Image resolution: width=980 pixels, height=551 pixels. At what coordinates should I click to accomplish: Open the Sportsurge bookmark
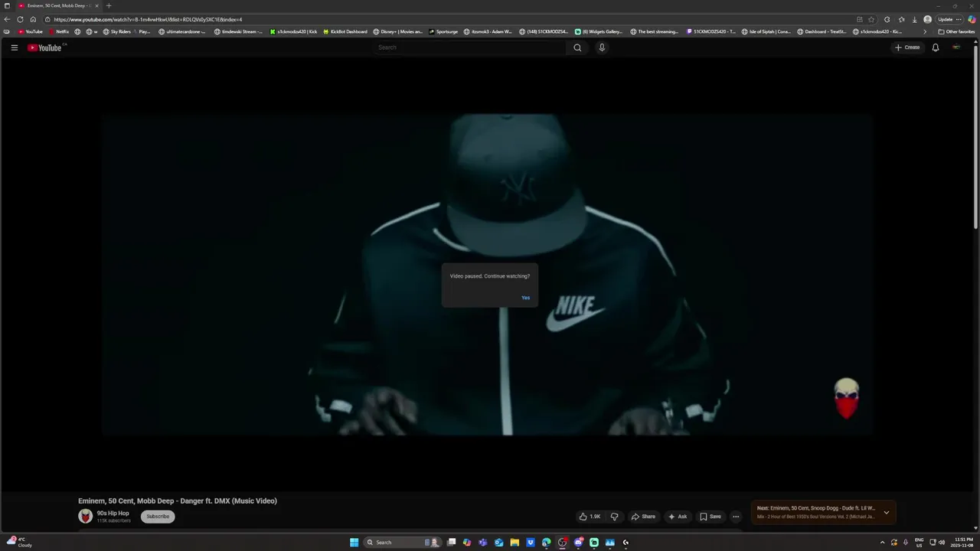443,31
